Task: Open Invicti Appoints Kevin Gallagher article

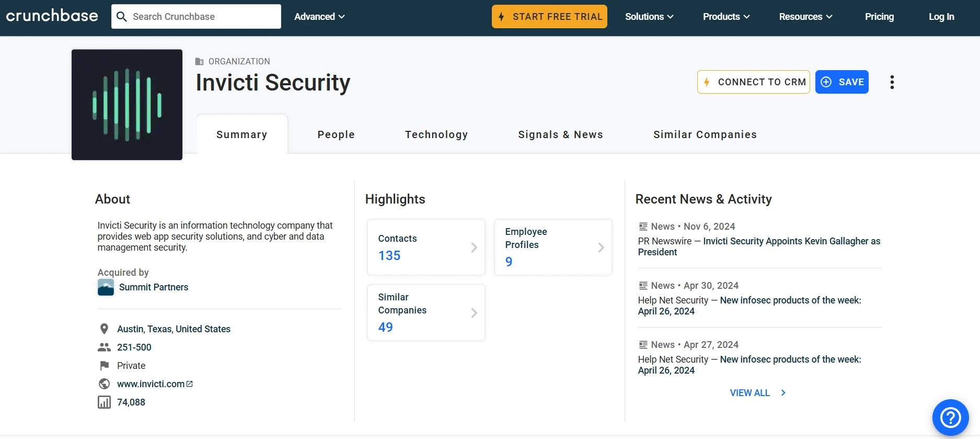Action: click(x=759, y=246)
